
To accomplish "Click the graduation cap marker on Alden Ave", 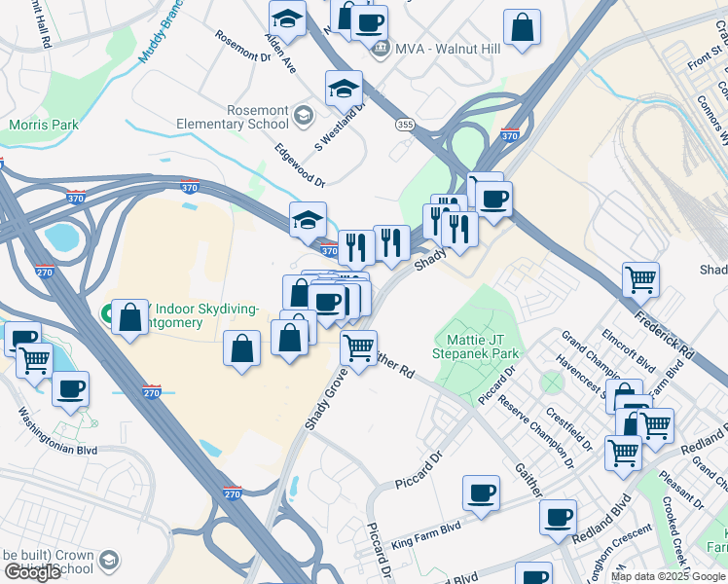I will click(x=287, y=19).
